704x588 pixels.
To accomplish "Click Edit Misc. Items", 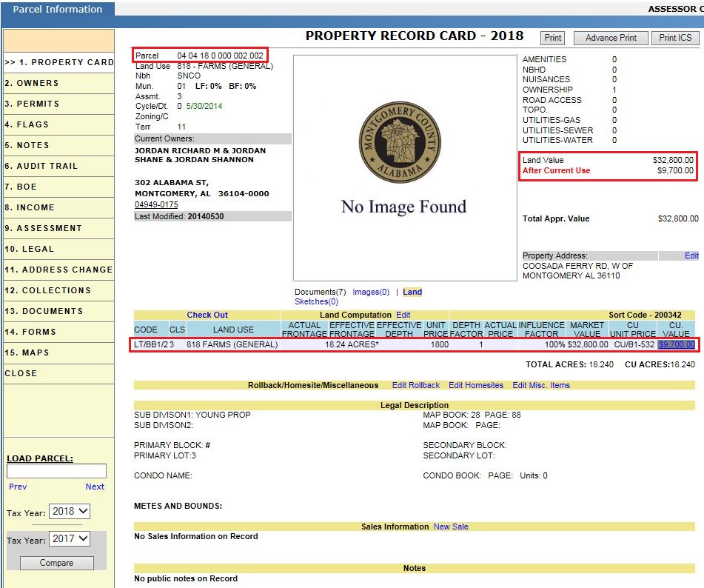I will [541, 385].
